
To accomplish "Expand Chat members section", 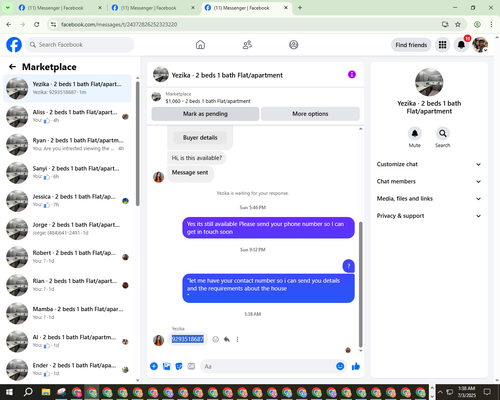I will [x=429, y=181].
